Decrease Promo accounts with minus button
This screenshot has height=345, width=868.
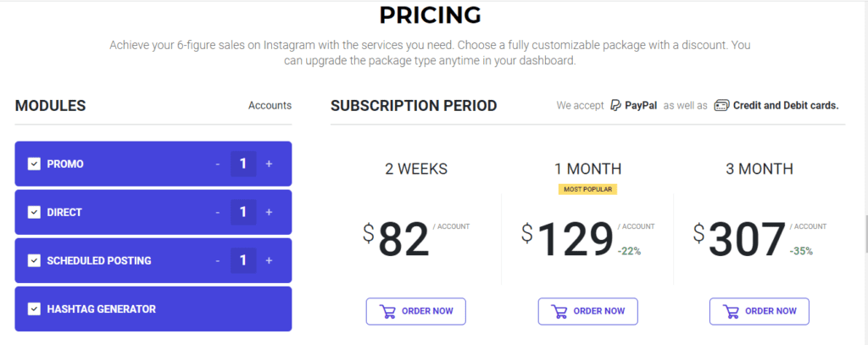click(x=218, y=164)
